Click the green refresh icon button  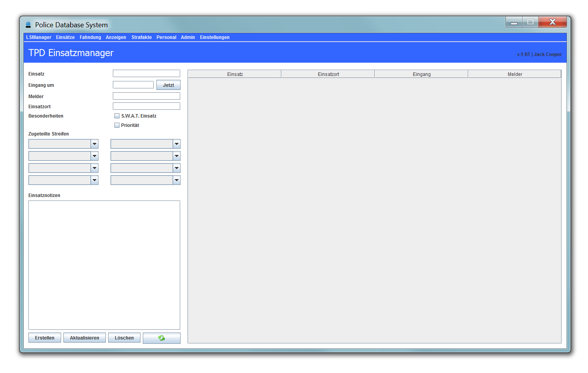(161, 338)
